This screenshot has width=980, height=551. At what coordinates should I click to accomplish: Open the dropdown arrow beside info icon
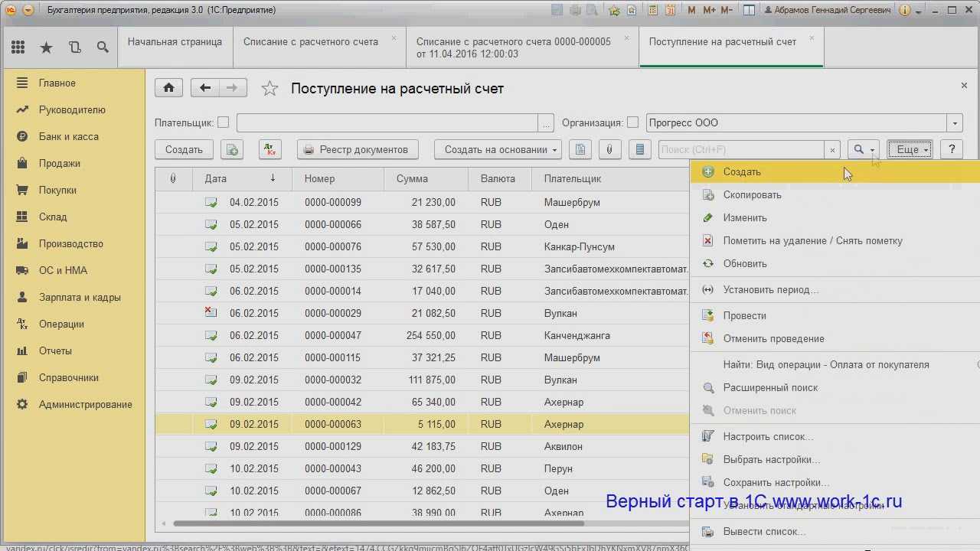[919, 11]
